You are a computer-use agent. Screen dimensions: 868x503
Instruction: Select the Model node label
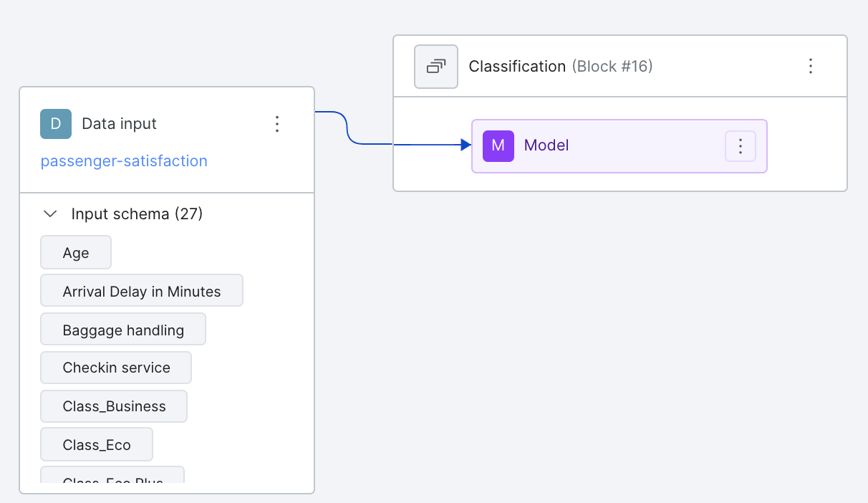tap(546, 145)
